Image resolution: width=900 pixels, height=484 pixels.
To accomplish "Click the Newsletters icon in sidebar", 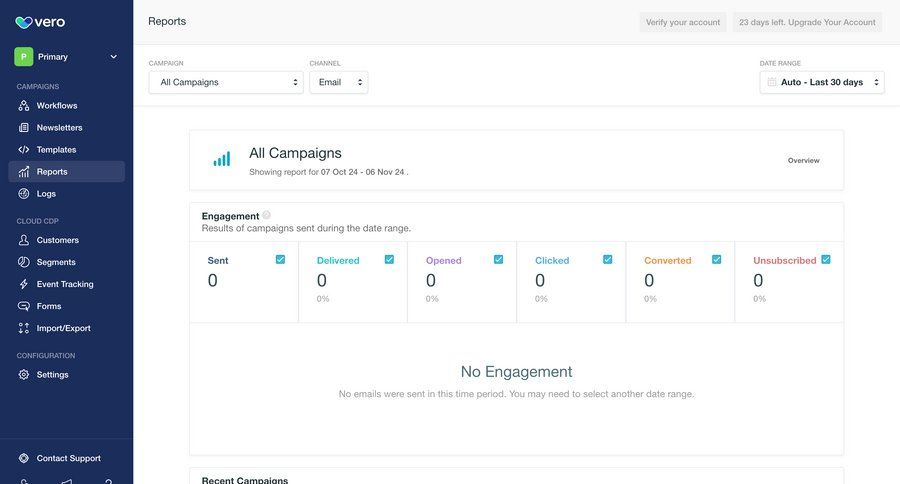I will 24,127.
